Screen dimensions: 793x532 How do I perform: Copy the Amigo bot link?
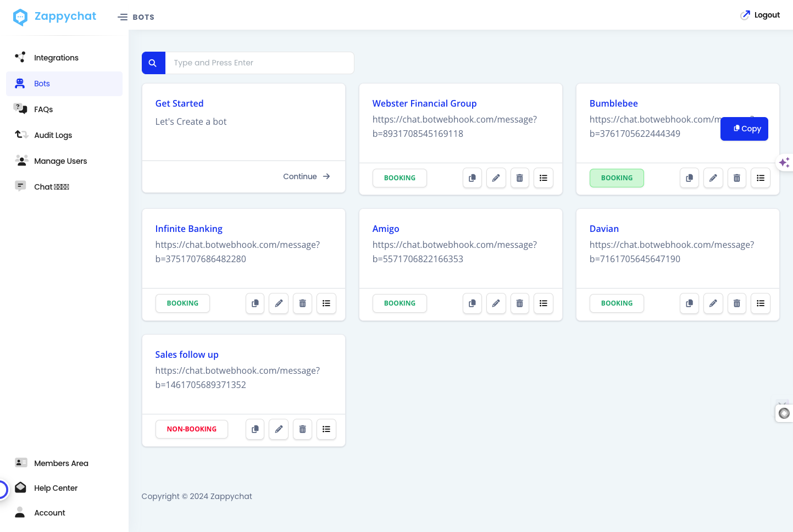coord(472,303)
